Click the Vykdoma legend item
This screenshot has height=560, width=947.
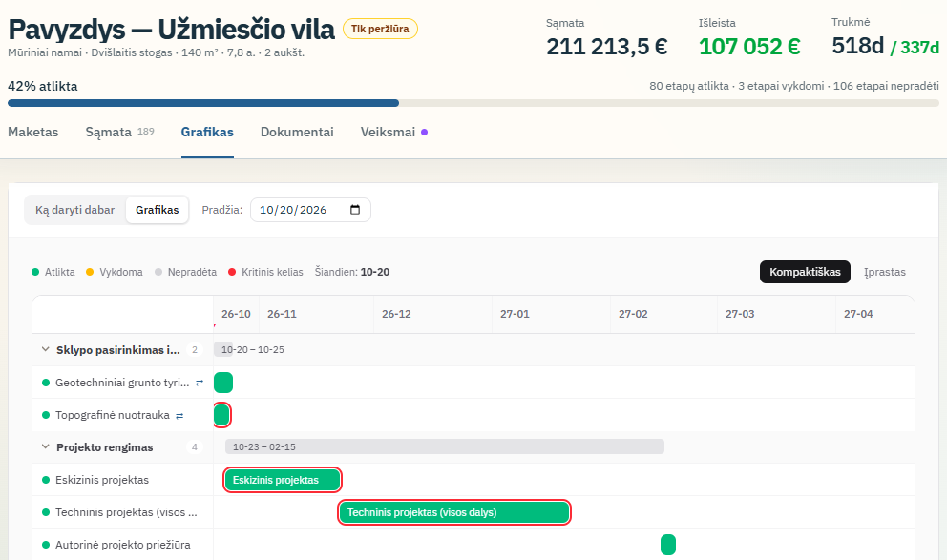tap(115, 272)
